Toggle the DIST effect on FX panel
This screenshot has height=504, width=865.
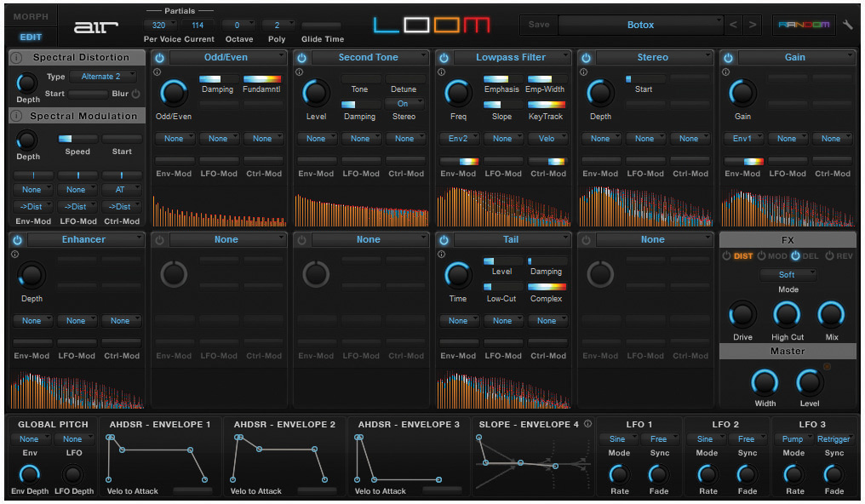pos(737,256)
